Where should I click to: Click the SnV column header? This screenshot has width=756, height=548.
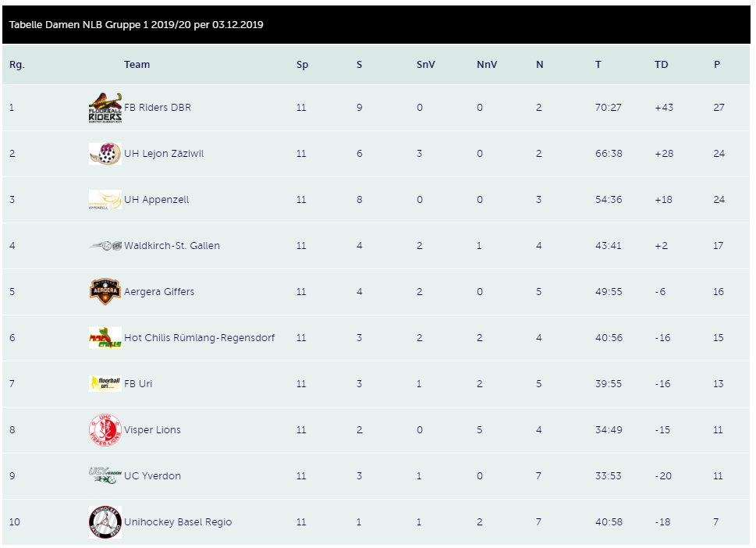coord(425,65)
